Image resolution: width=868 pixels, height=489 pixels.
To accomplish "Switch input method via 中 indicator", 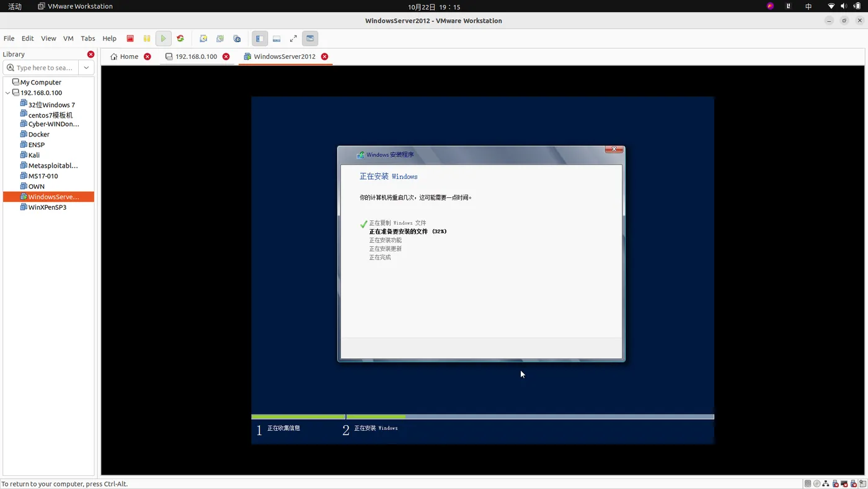I will 808,6.
